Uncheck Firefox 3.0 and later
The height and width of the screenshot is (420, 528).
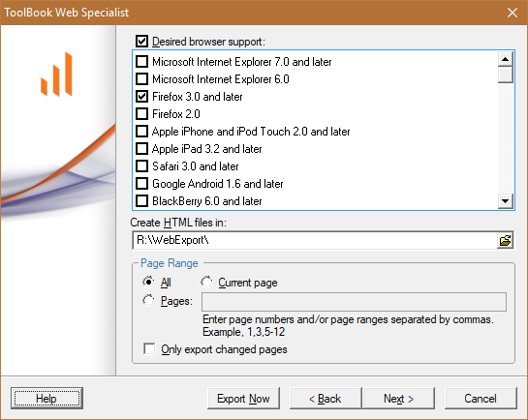point(141,97)
